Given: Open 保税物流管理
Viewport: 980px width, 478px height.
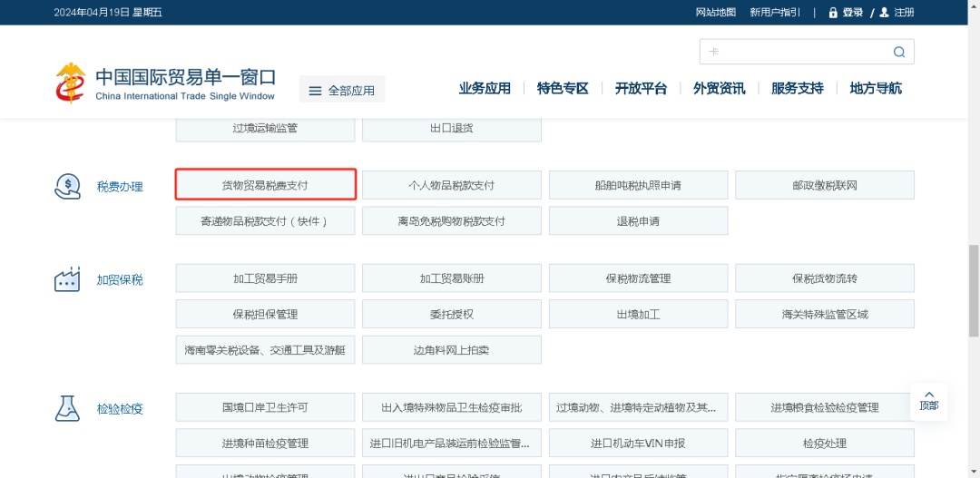Looking at the screenshot, I should [638, 278].
